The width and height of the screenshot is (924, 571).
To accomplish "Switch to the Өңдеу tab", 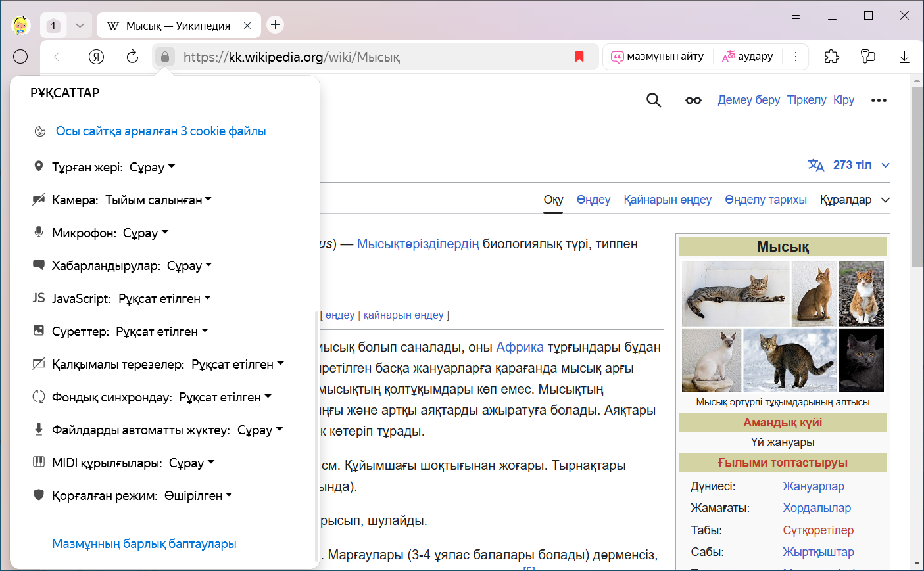I will click(x=593, y=200).
